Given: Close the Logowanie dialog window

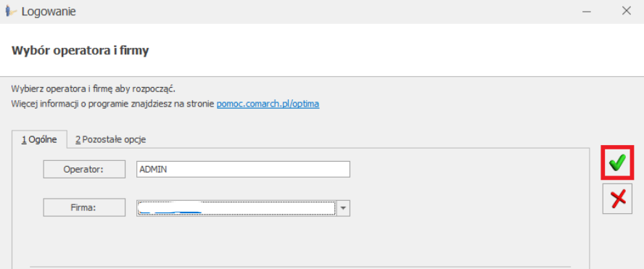Looking at the screenshot, I should point(627,11).
